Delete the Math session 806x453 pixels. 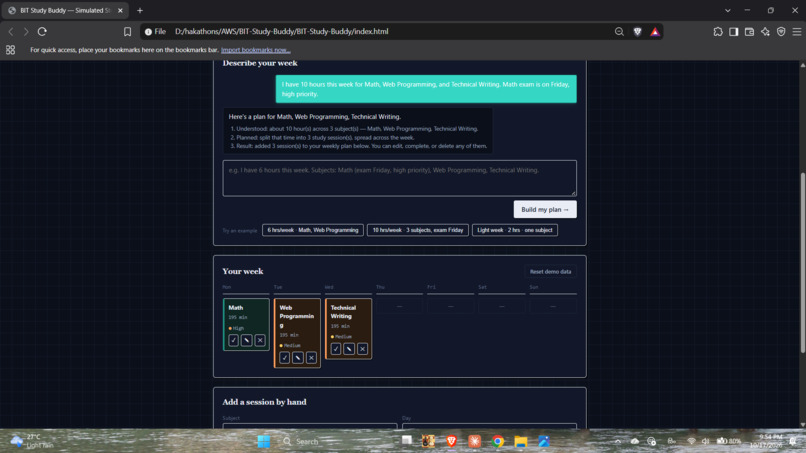point(260,340)
